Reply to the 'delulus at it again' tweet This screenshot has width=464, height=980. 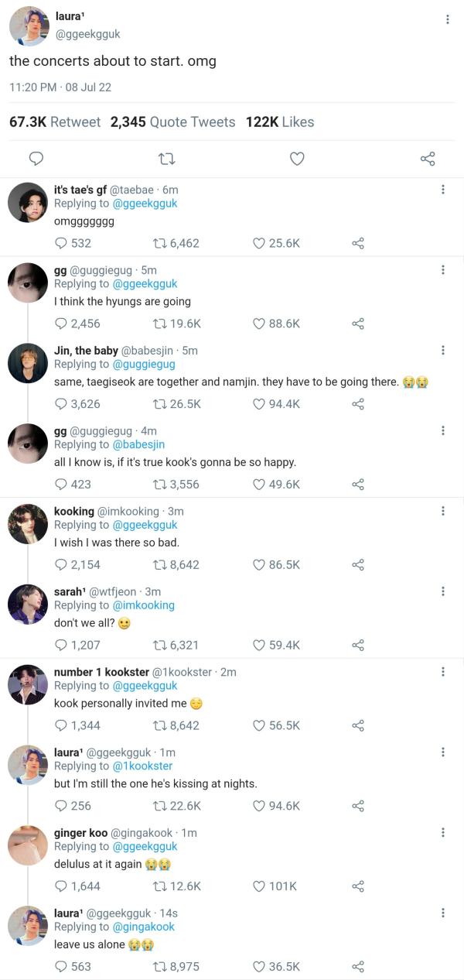62,886
